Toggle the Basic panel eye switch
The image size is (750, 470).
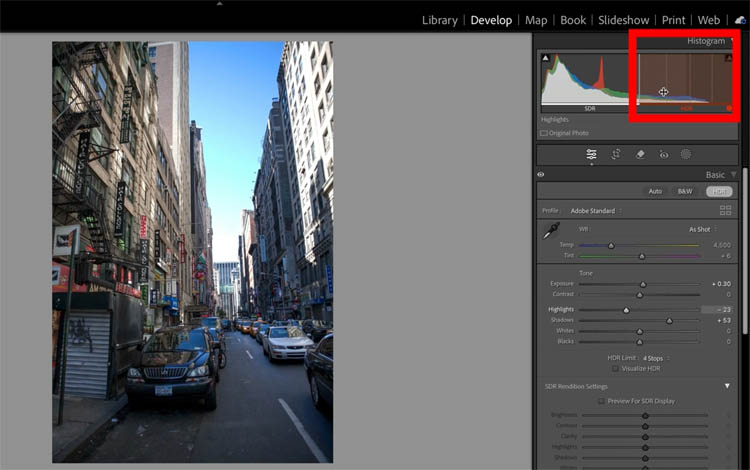point(541,174)
